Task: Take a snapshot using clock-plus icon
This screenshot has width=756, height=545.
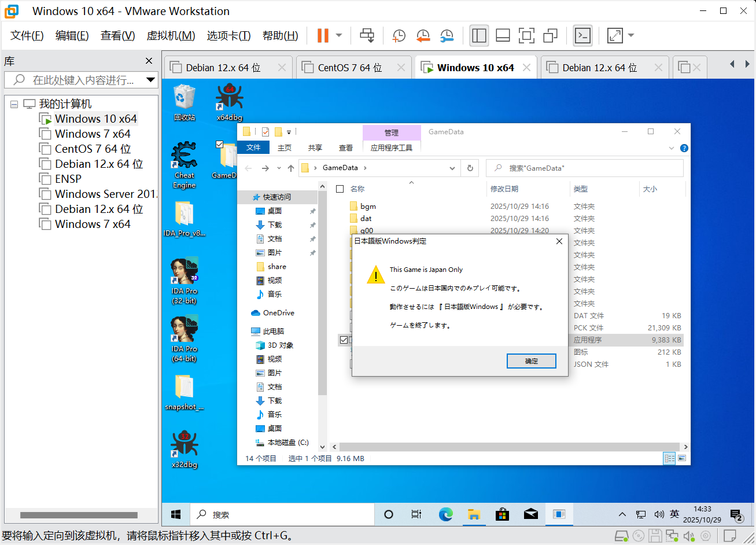Action: click(x=399, y=35)
